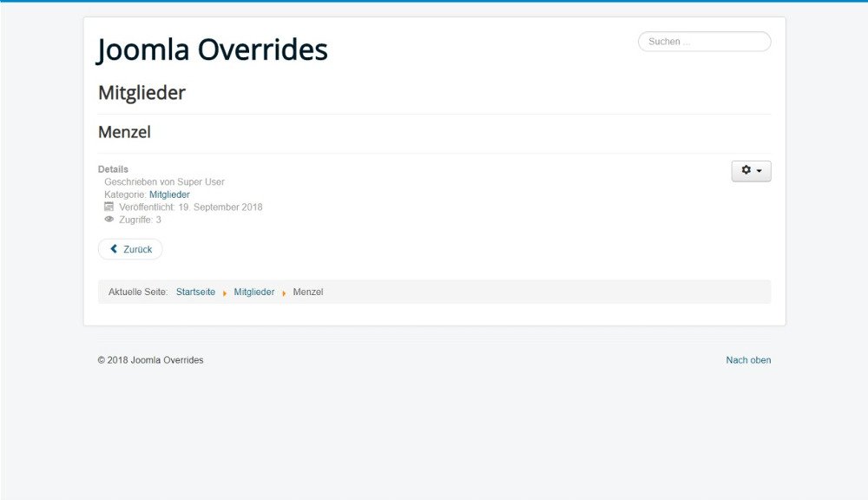Viewport: 868px width, 500px height.
Task: Click the Mitglieder page heading
Action: click(141, 93)
